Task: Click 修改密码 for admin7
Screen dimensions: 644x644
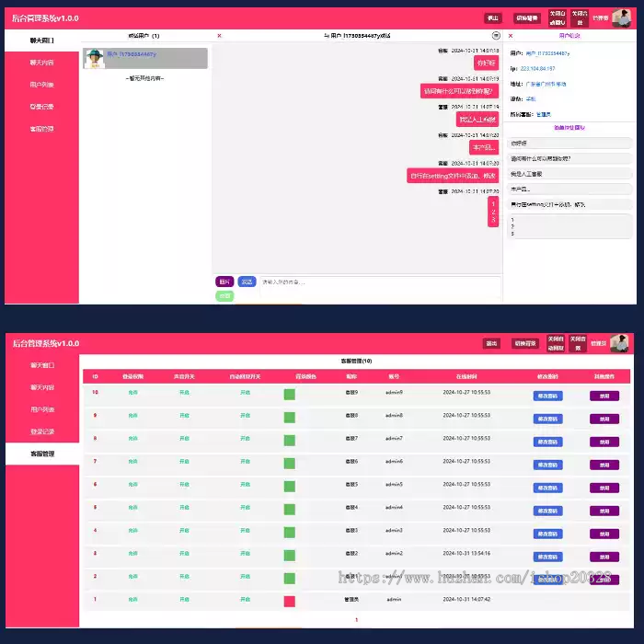Action: point(548,442)
